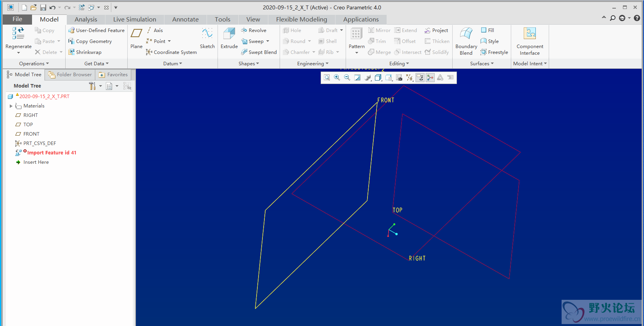This screenshot has width=644, height=326.
Task: Click the Refit zoom icon in graphics toolbar
Action: pos(327,78)
